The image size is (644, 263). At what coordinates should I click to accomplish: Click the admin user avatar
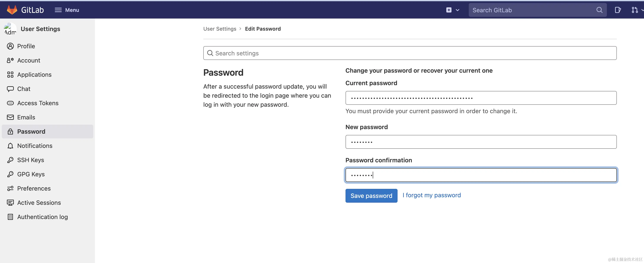pos(10,29)
